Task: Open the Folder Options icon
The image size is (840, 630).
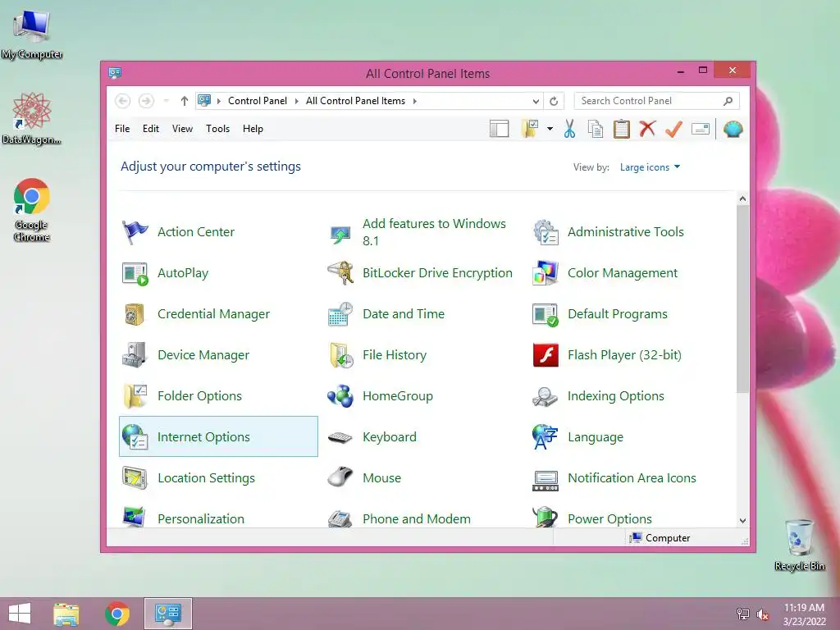Action: click(135, 396)
